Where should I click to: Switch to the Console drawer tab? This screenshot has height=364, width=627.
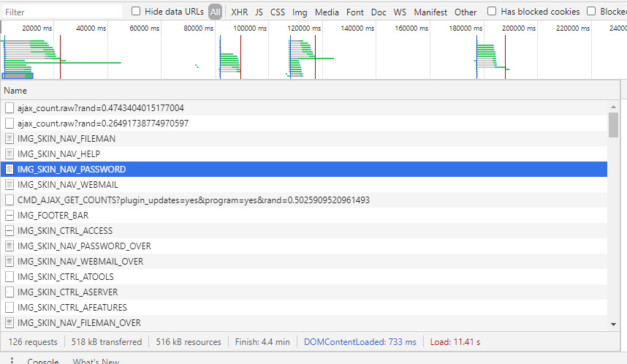(x=42, y=361)
